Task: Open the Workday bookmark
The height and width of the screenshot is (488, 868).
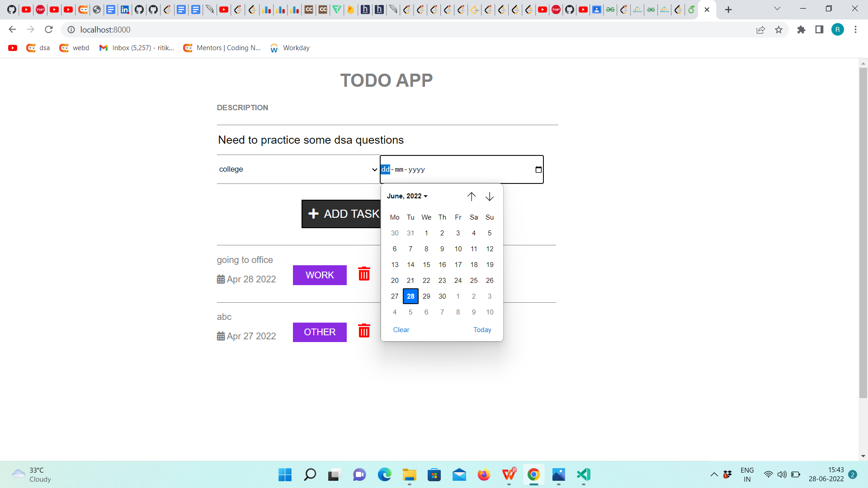Action: tap(289, 48)
